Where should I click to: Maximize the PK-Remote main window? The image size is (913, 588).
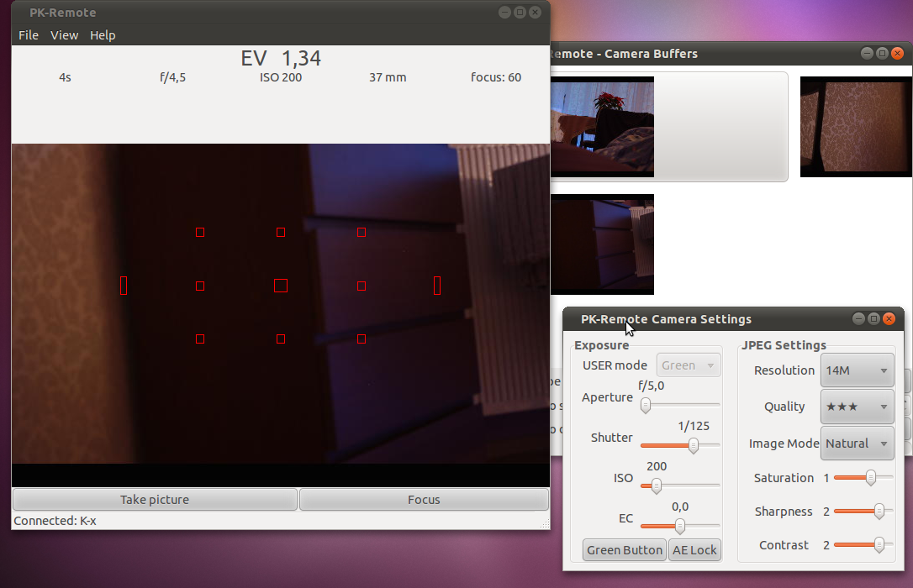click(520, 13)
